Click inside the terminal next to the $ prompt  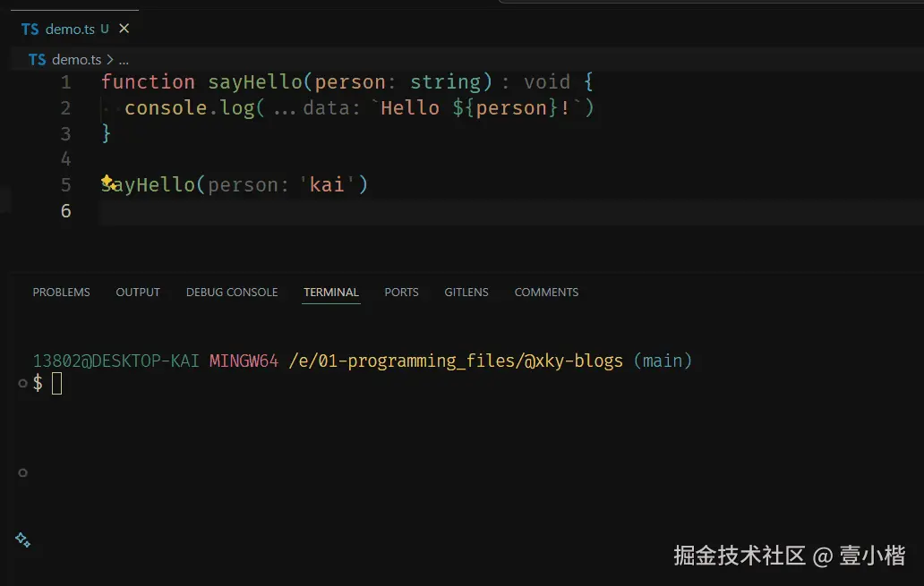click(x=58, y=383)
